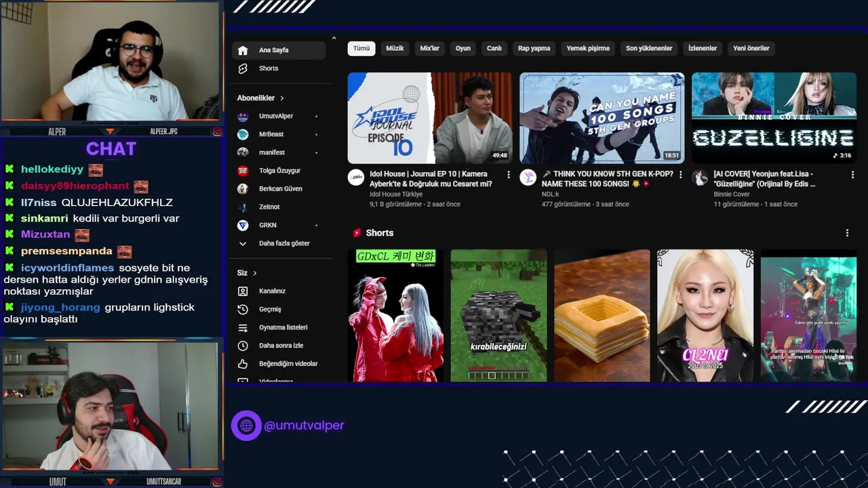Expand Daha fazla göster in subscriptions
Viewport: 868px width, 488px height.
(x=274, y=243)
